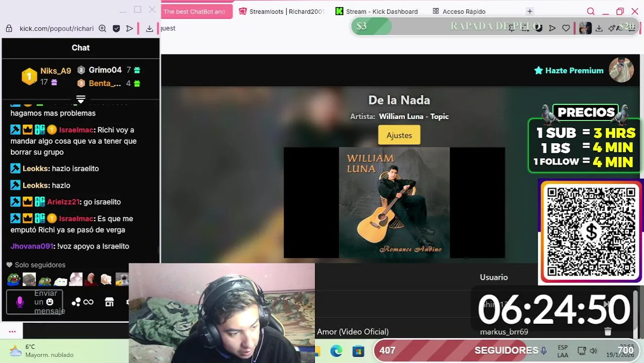Image resolution: width=644 pixels, height=363 pixels.
Task: Click the zoom magnifier icon in address bar
Action: [102, 29]
